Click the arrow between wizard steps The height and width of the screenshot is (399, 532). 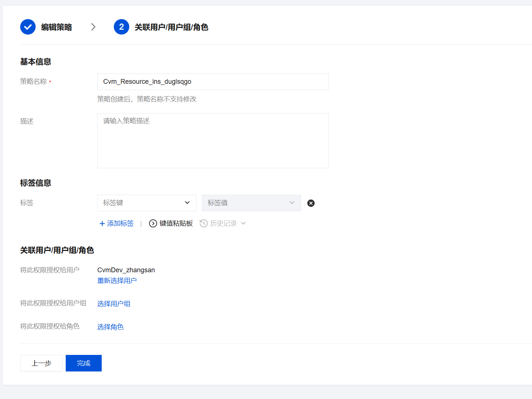pyautogui.click(x=93, y=27)
